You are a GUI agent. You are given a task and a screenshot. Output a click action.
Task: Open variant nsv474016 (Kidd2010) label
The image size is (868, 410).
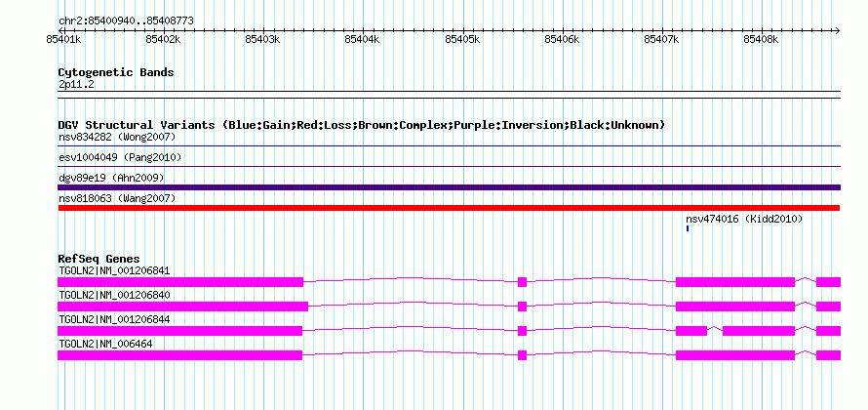tap(744, 219)
